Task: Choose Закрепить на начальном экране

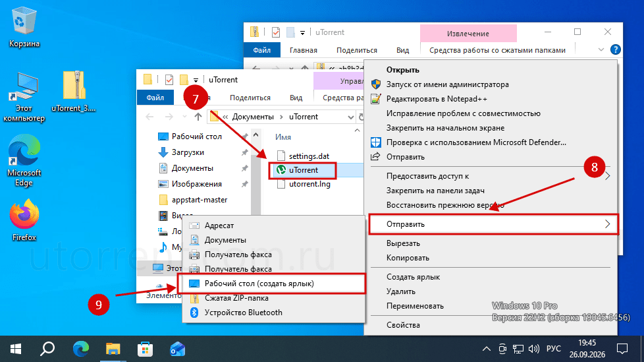Action: click(x=491, y=128)
